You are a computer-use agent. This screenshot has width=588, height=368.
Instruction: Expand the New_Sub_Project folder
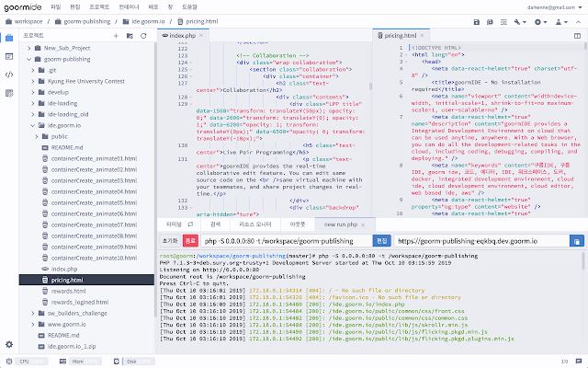tap(28, 48)
